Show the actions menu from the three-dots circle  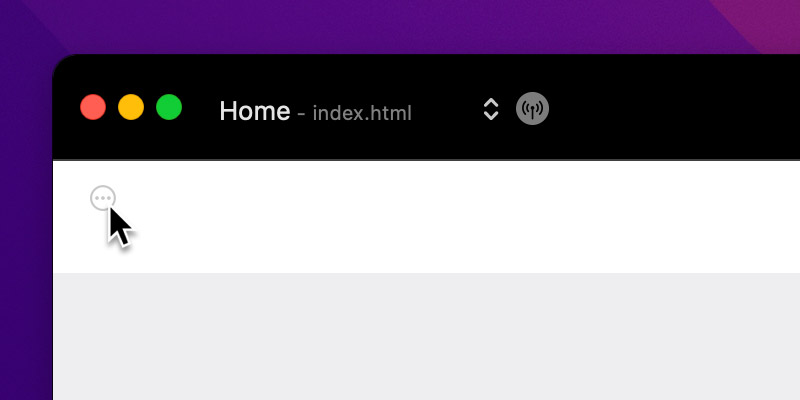(x=103, y=198)
